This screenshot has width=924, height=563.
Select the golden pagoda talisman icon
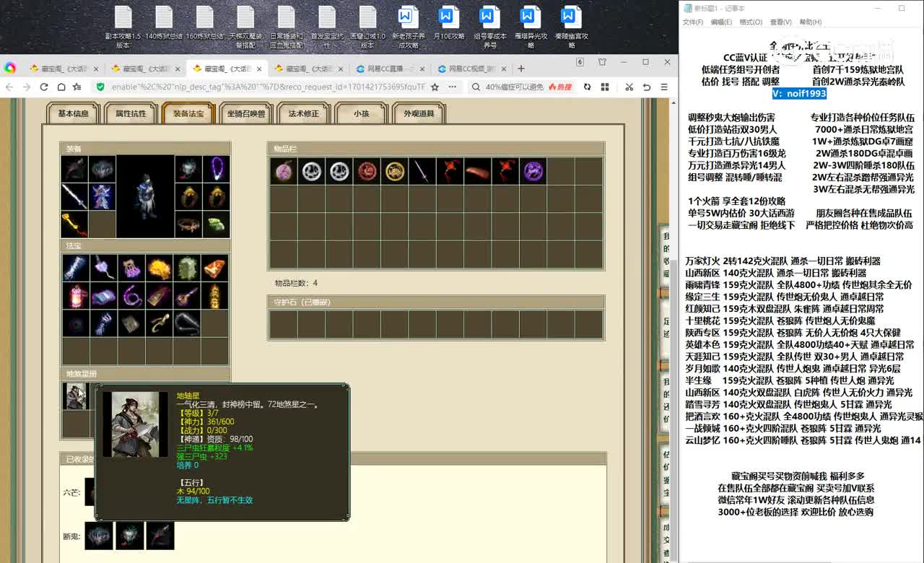[215, 295]
